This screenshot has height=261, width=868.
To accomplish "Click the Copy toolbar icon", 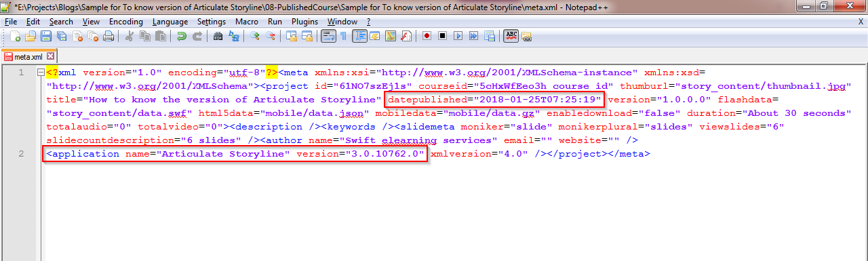I will tap(144, 35).
